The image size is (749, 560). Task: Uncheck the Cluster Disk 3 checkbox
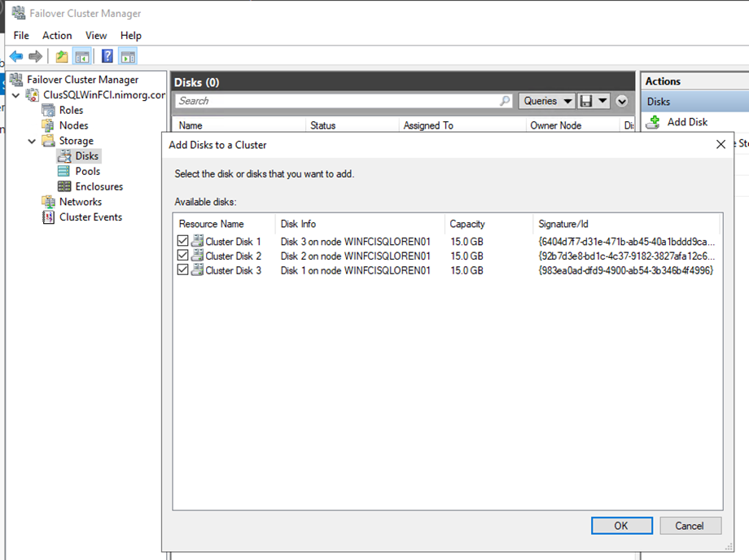(x=182, y=269)
